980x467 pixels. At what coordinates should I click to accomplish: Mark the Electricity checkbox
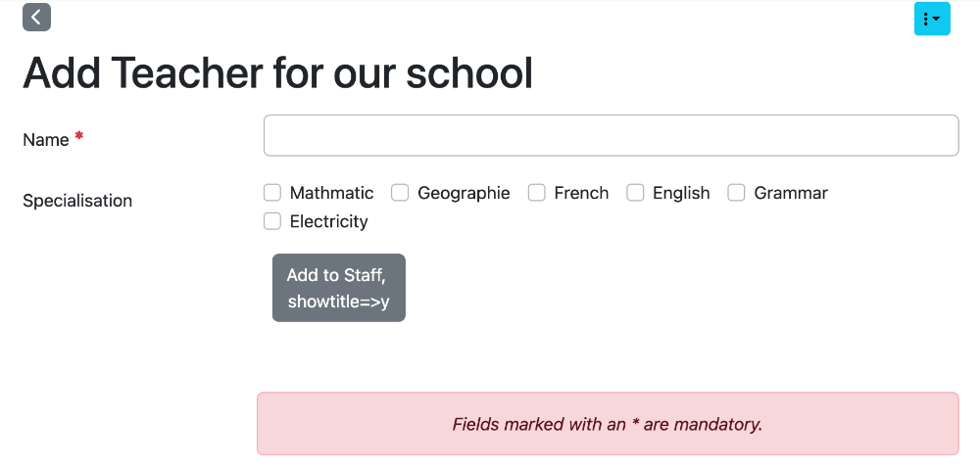click(x=271, y=221)
